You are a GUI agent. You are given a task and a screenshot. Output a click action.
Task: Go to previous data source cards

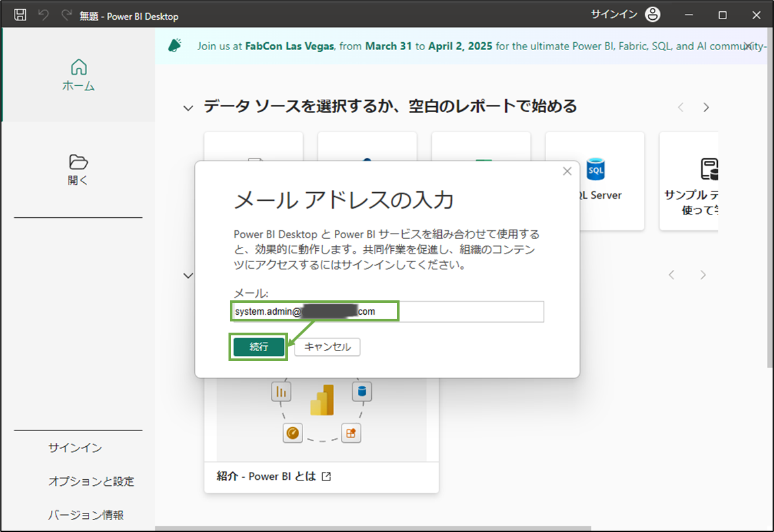coord(681,107)
